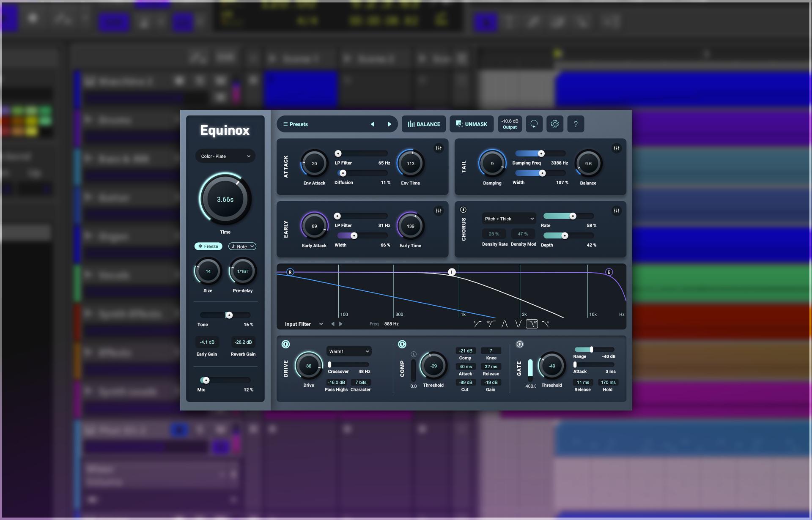Select the R node on filter graph
This screenshot has height=520, width=812.
pyautogui.click(x=290, y=272)
